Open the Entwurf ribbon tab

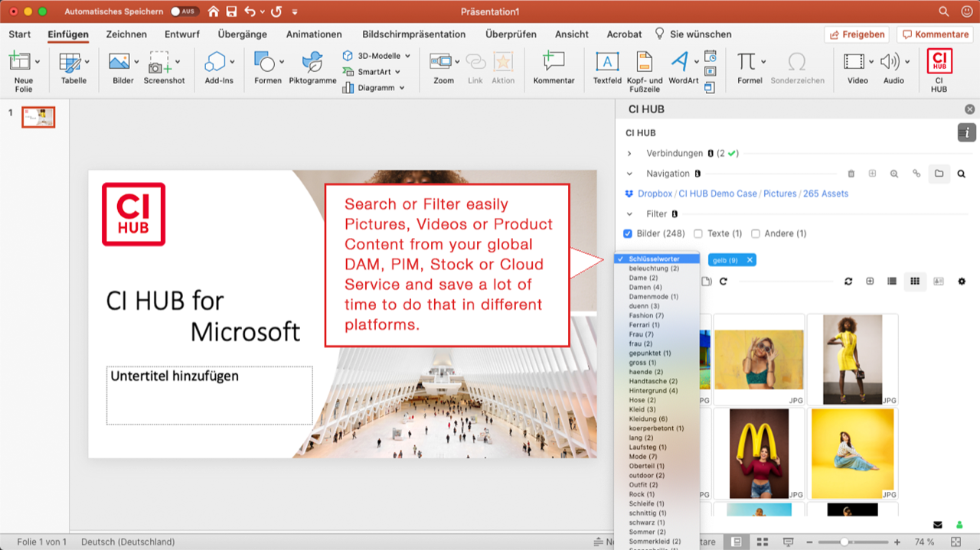point(181,34)
